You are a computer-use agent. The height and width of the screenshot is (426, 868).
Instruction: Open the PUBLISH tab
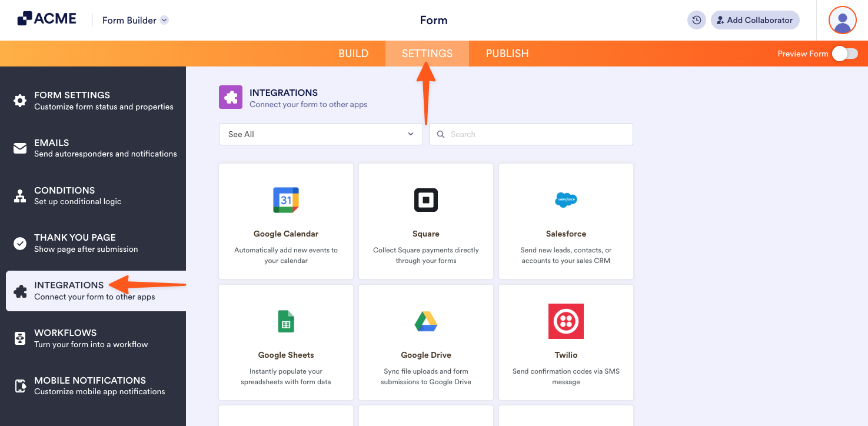pos(507,53)
